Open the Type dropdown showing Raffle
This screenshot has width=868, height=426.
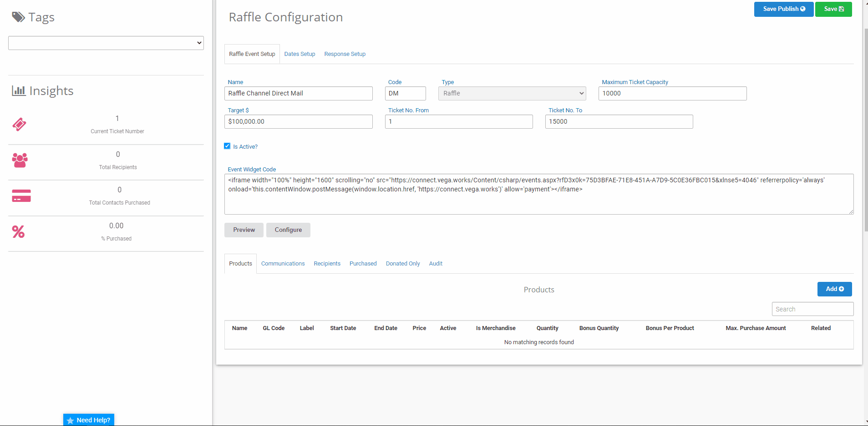point(512,93)
